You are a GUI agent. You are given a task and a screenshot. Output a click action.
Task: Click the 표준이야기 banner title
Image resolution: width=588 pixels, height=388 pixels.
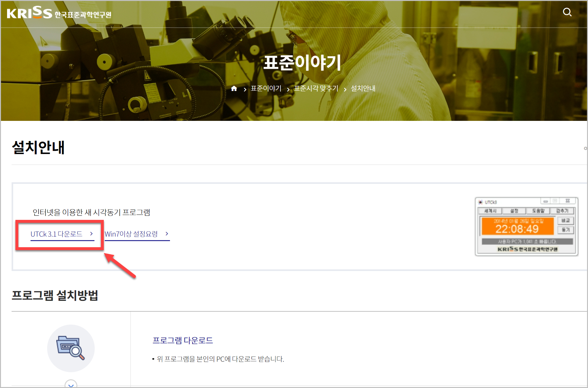(302, 62)
